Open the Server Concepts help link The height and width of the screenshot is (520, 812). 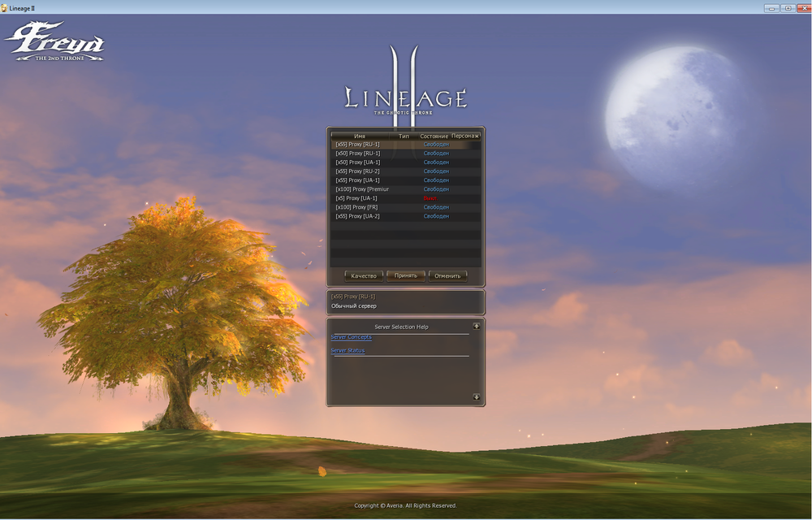[x=352, y=337]
